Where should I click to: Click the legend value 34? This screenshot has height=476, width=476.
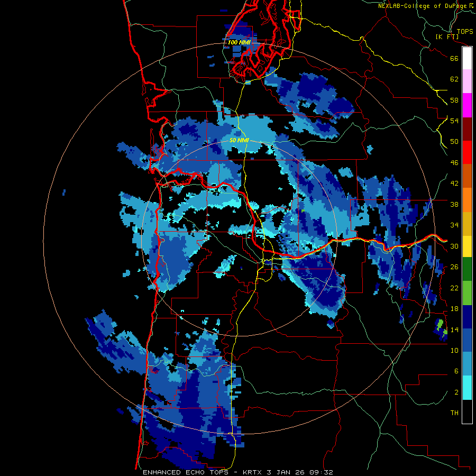pyautogui.click(x=454, y=225)
